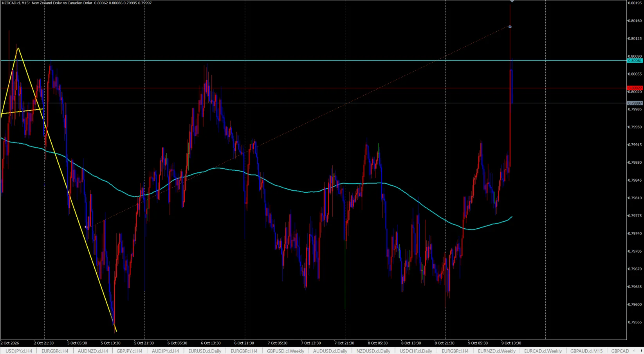Open the EURNZD.cl,Weekly chart tab

pyautogui.click(x=497, y=351)
